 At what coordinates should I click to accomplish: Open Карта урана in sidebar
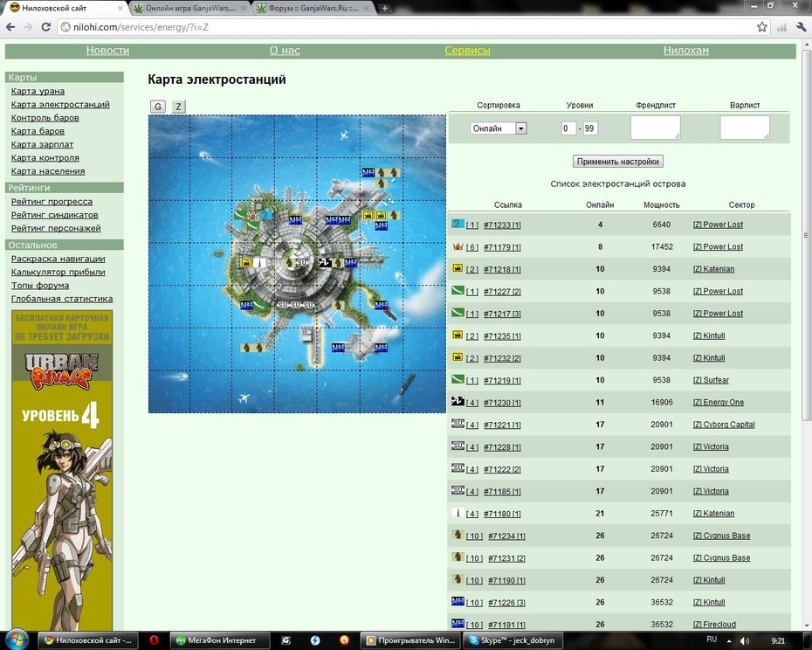pos(38,91)
